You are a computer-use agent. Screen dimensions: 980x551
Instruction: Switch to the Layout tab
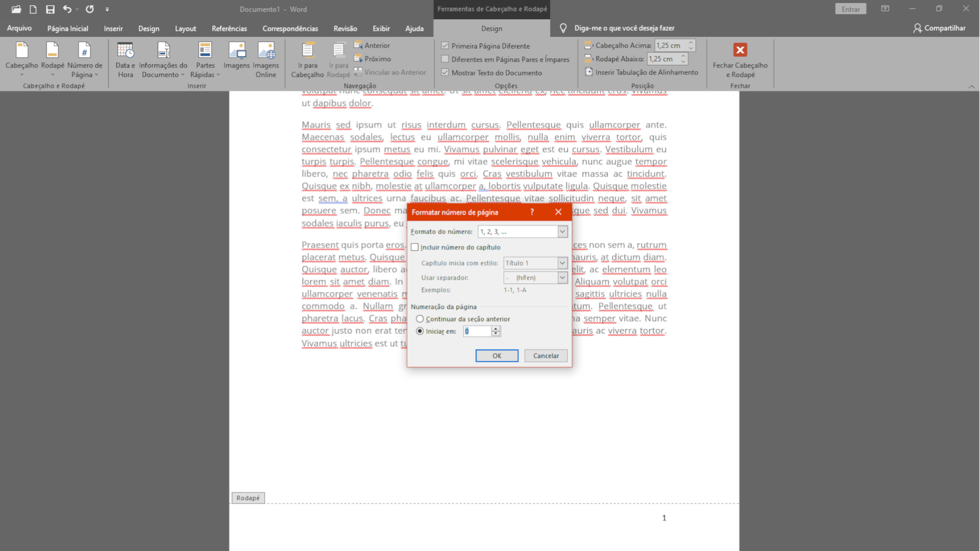pyautogui.click(x=185, y=29)
